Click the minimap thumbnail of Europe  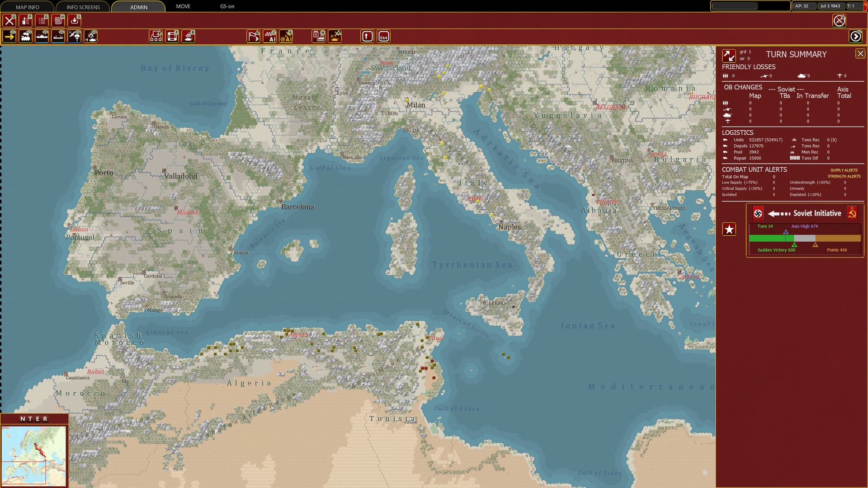click(34, 455)
